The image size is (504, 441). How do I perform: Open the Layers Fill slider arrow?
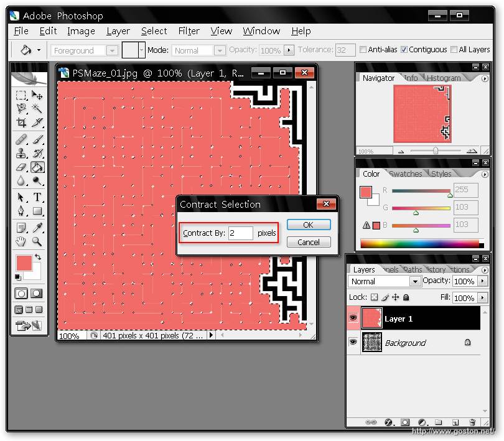[x=482, y=298]
